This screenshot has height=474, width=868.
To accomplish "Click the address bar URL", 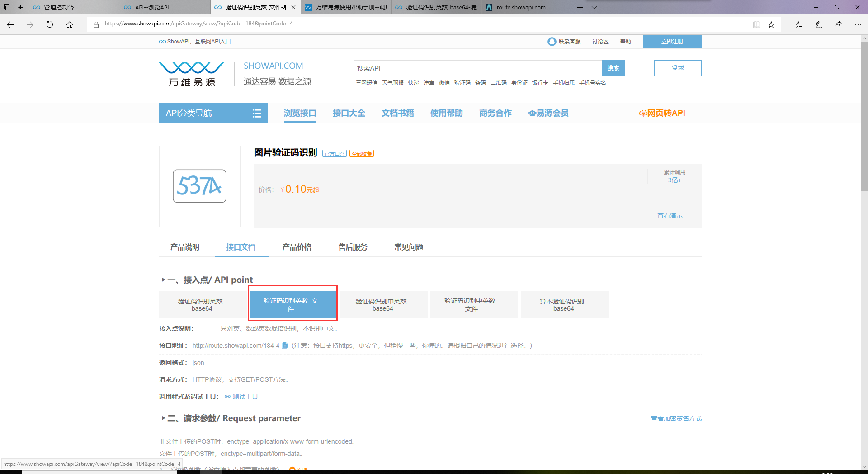I will coord(199,24).
